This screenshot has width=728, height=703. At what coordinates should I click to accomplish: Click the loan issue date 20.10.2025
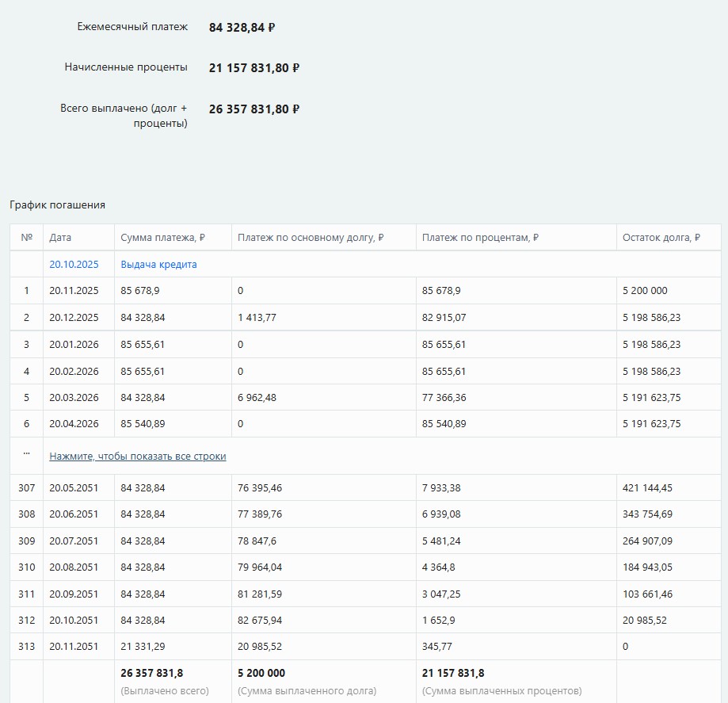coord(74,265)
